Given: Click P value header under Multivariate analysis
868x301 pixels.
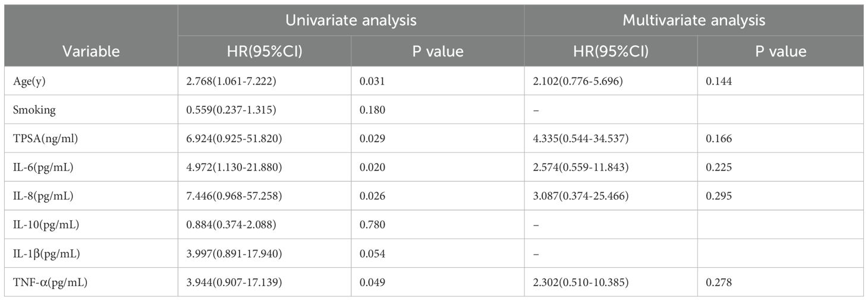Looking at the screenshot, I should click(781, 51).
